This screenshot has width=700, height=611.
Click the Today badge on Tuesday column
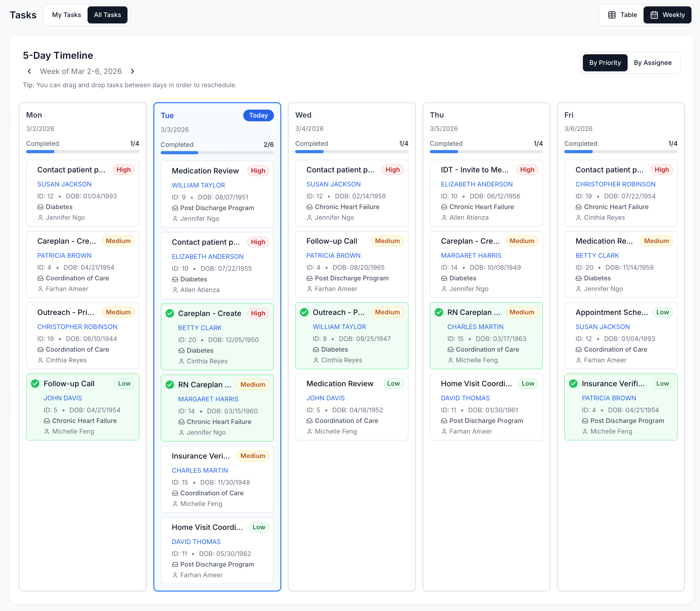[258, 115]
